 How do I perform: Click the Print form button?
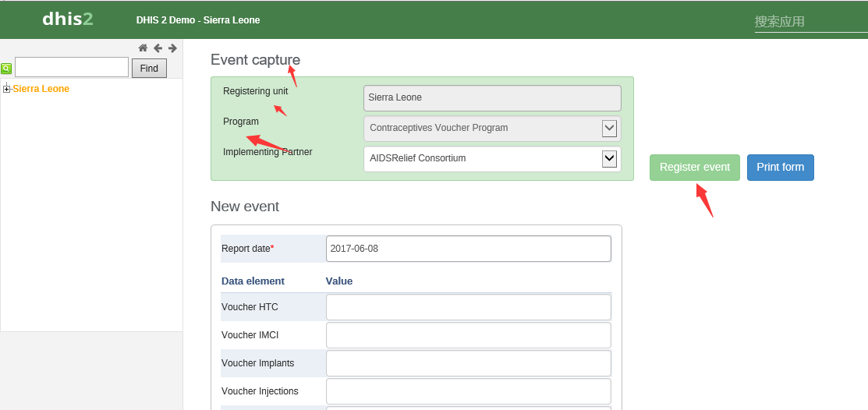click(x=780, y=168)
